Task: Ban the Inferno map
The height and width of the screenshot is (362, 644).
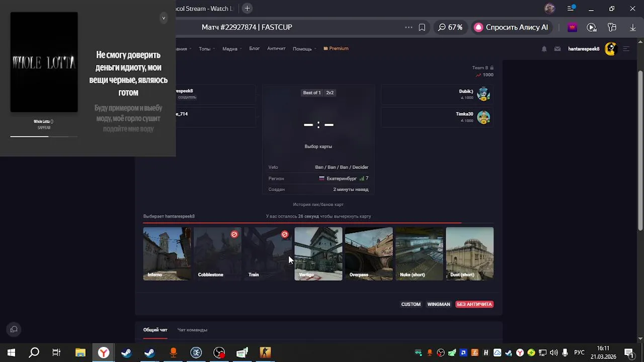Action: [x=167, y=254]
